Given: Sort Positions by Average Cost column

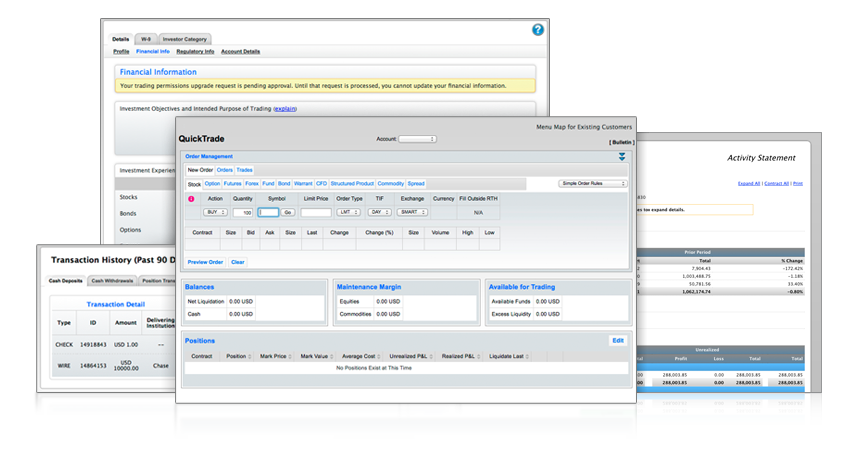Looking at the screenshot, I should coord(379,356).
